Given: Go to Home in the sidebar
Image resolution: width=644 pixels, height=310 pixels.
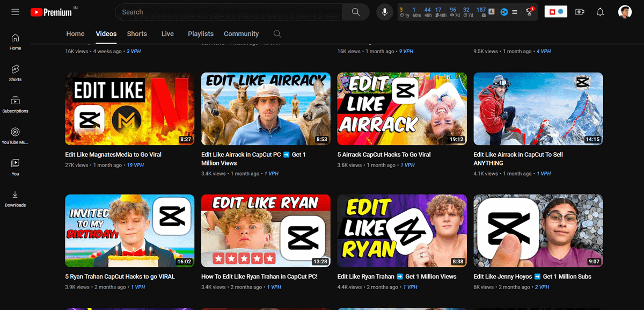Looking at the screenshot, I should pos(15,41).
